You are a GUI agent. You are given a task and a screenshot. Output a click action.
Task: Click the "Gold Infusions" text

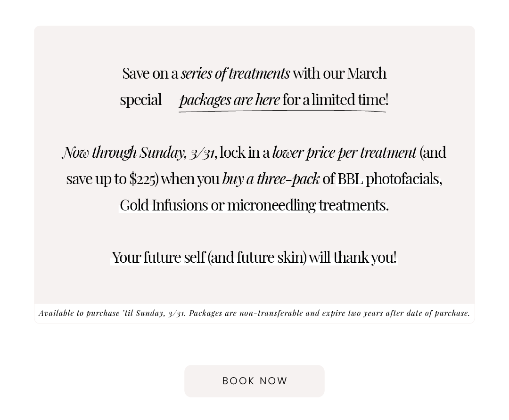pos(164,205)
